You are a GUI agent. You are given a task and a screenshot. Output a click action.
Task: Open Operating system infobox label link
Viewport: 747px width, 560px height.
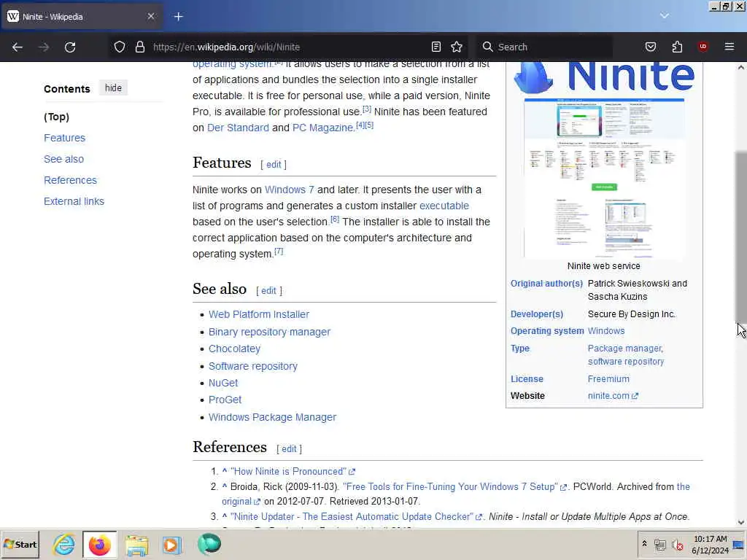click(x=547, y=332)
